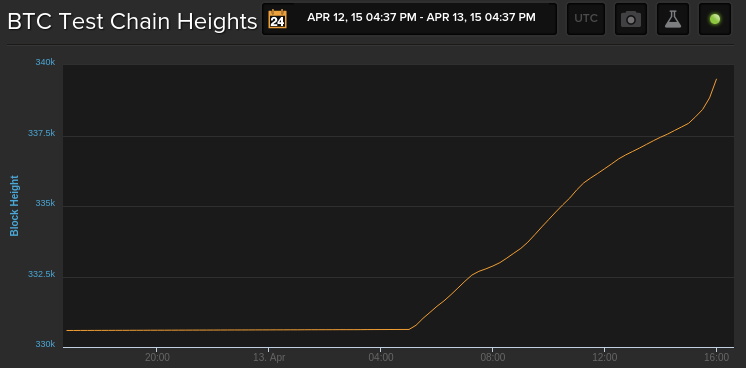The width and height of the screenshot is (746, 368).
Task: Click the 13. Apr x-axis label
Action: pos(269,358)
